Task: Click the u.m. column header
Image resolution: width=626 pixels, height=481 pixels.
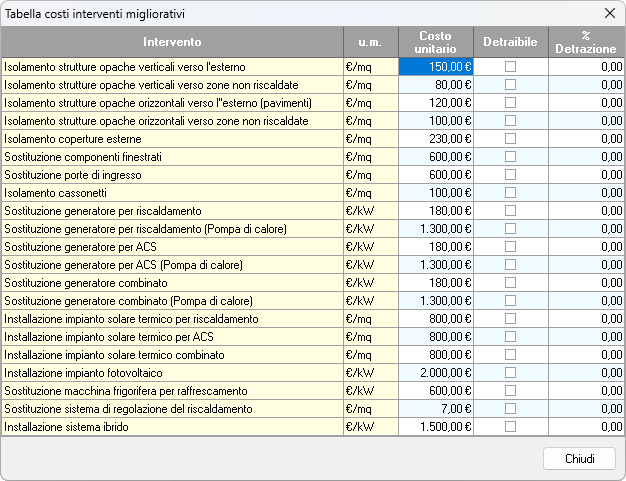Action: click(x=370, y=42)
